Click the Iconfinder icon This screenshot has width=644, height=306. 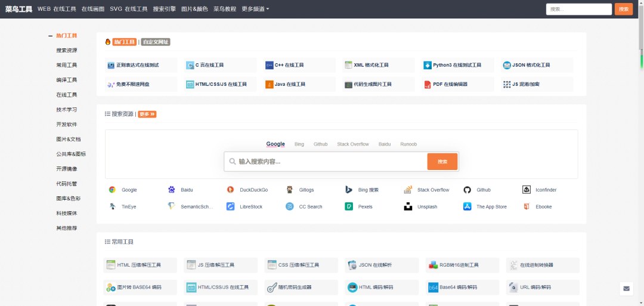[x=526, y=190]
